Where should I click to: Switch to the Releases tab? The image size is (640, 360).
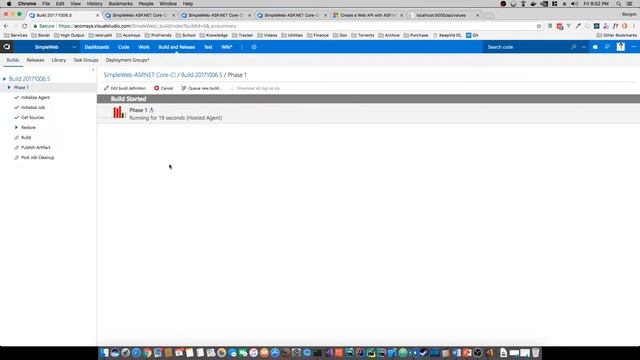[x=35, y=60]
